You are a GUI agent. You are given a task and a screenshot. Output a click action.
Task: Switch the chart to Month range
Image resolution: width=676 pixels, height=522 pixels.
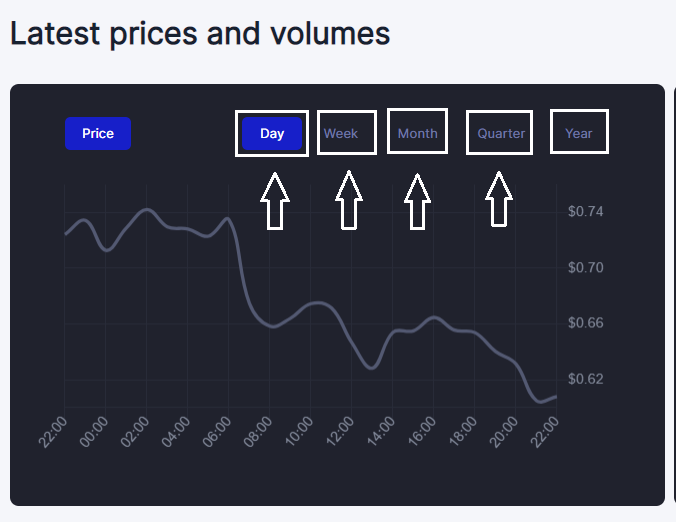coord(417,133)
